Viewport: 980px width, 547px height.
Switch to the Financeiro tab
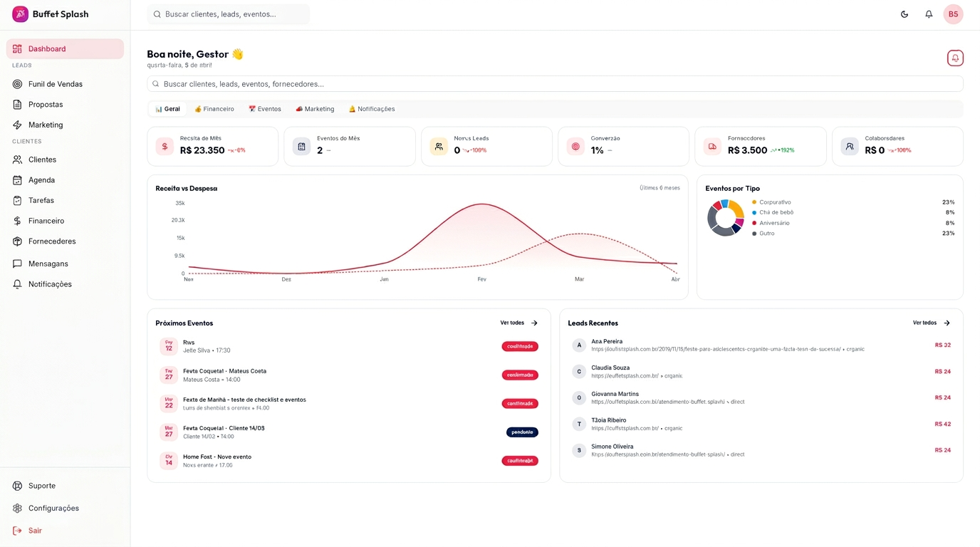point(214,109)
